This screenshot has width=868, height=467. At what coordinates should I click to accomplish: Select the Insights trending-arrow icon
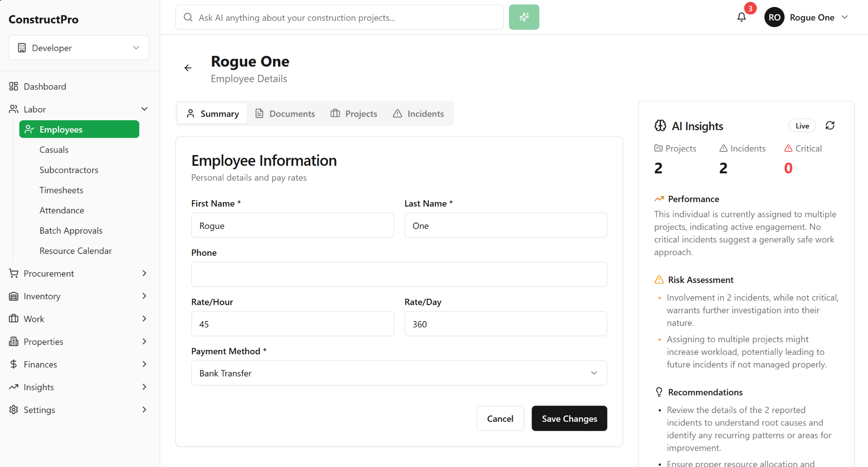point(13,387)
